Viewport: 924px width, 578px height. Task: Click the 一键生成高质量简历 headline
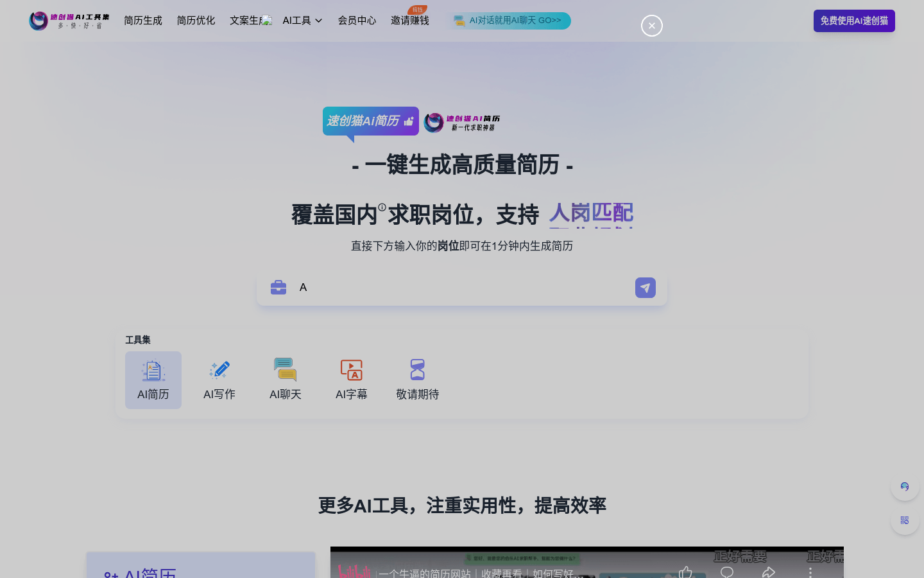pyautogui.click(x=462, y=165)
